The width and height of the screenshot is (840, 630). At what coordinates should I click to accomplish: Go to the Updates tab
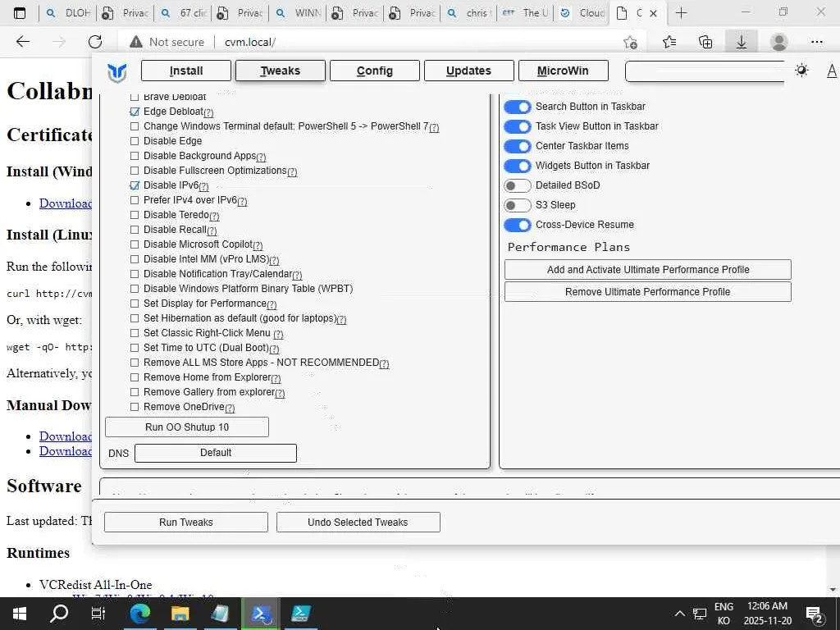(x=468, y=71)
